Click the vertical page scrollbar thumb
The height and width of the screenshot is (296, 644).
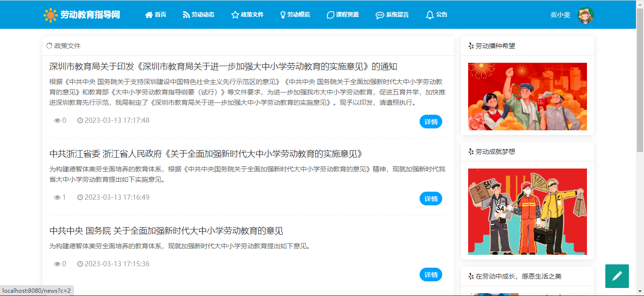point(640,79)
